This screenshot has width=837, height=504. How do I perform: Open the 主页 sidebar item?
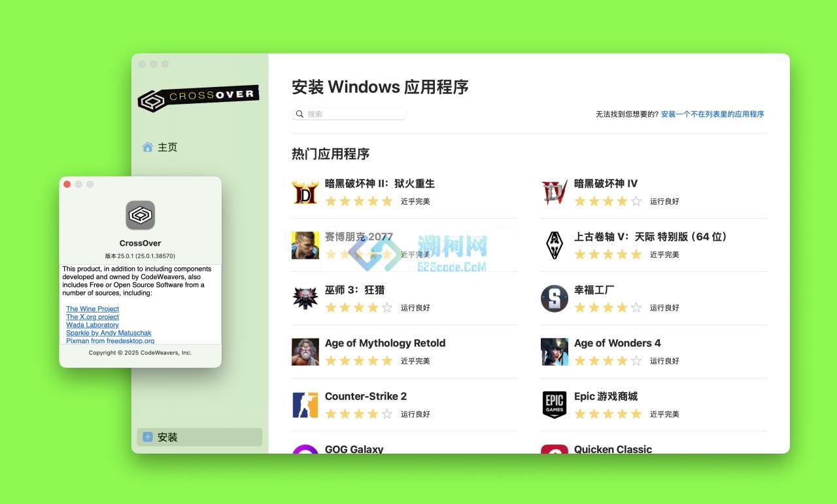(199, 147)
